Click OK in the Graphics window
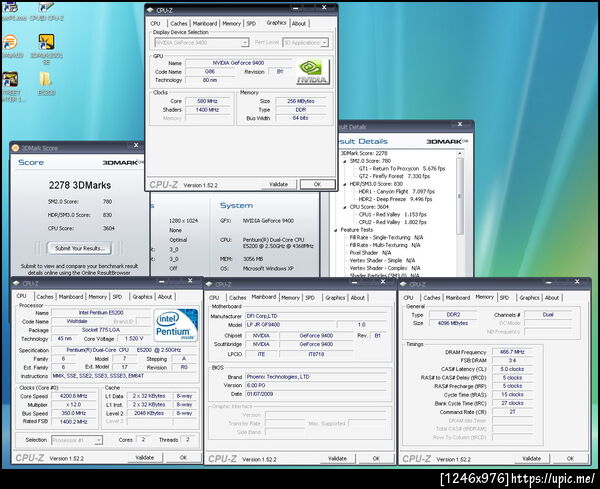The height and width of the screenshot is (489, 600). click(x=317, y=184)
